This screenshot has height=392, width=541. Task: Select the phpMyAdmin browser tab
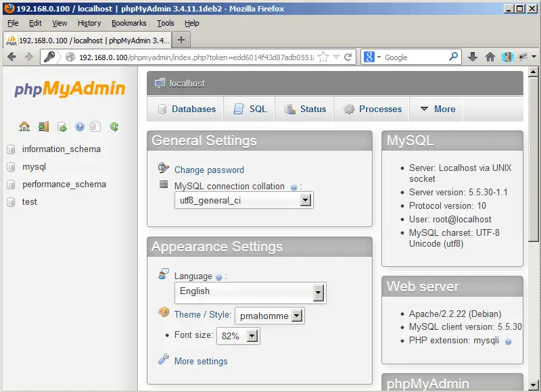pyautogui.click(x=88, y=41)
